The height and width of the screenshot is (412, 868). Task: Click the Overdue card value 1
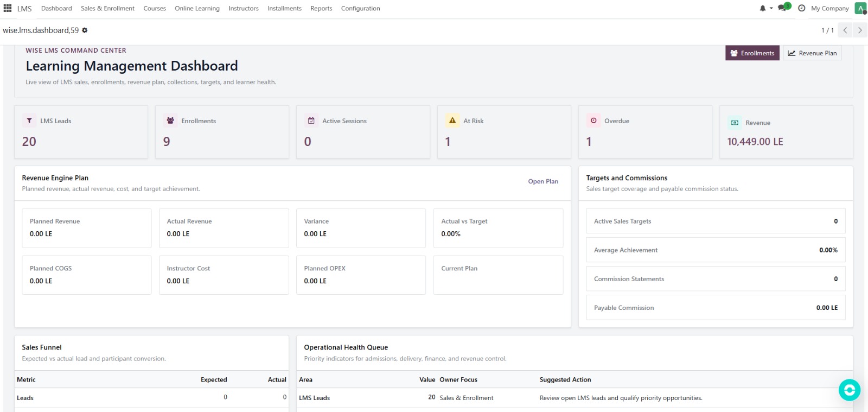tap(589, 142)
